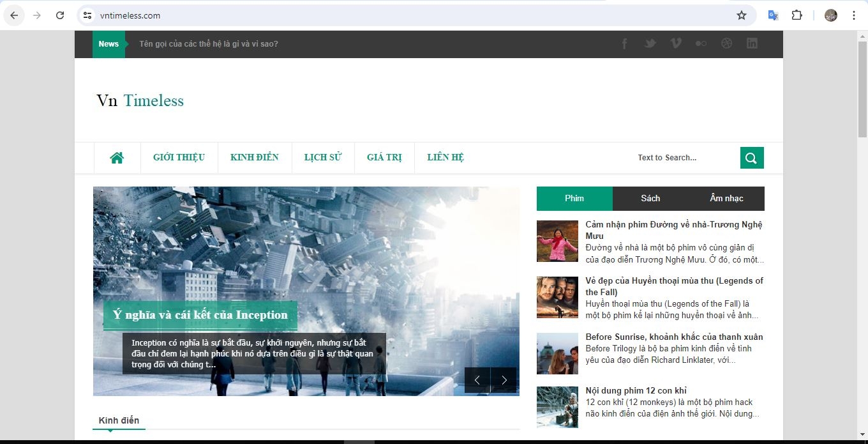Screen dimensions: 868x444
Task: Open the Inception slide title link
Action: tap(200, 315)
